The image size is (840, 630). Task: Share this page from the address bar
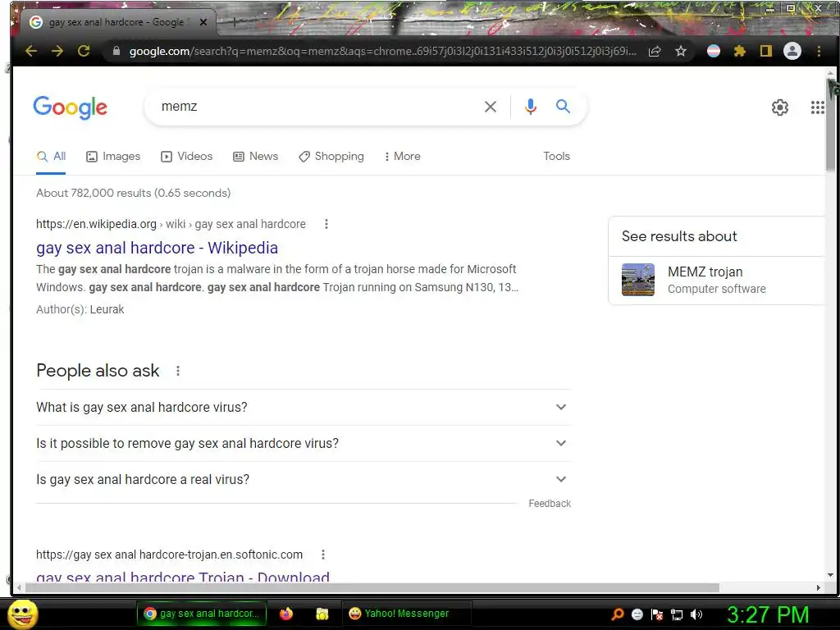pyautogui.click(x=654, y=52)
